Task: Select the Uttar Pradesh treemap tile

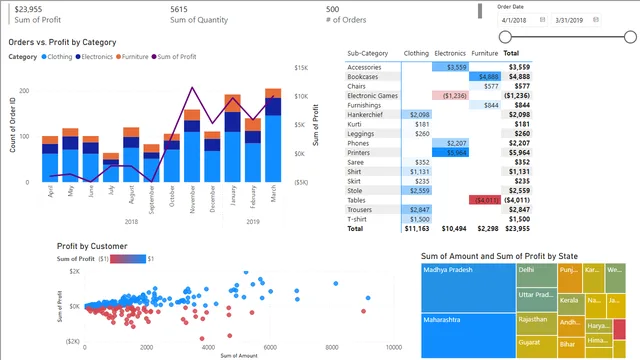Action: click(537, 300)
